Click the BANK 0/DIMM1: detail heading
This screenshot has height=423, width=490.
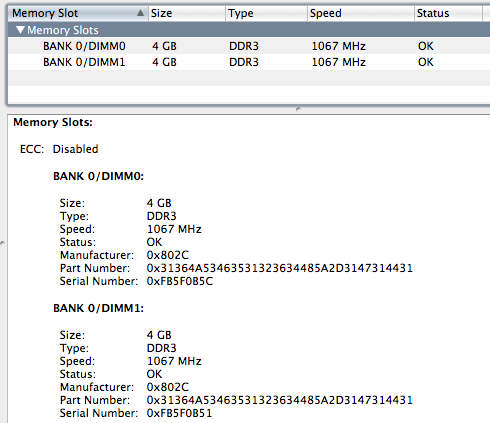99,308
